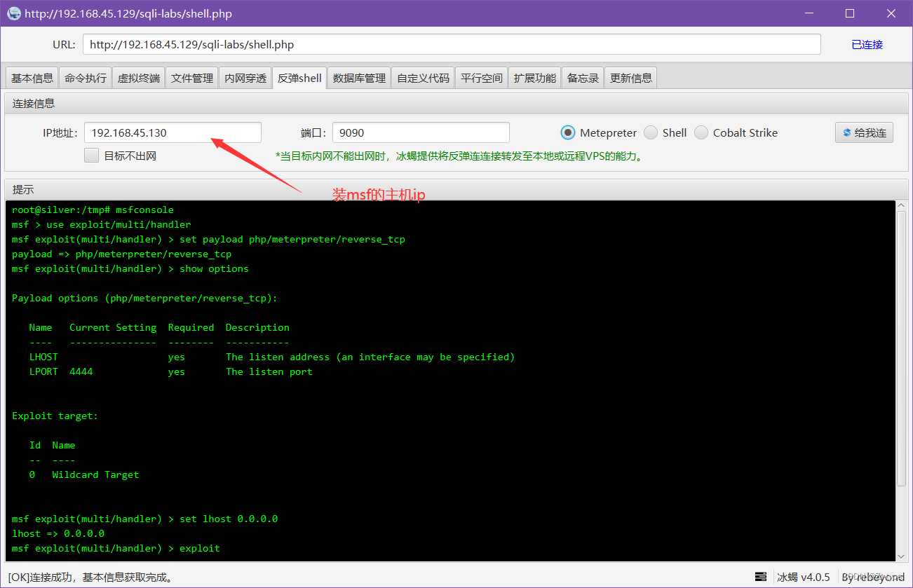
Task: Select the Cobalt Strike radio option
Action: point(701,132)
